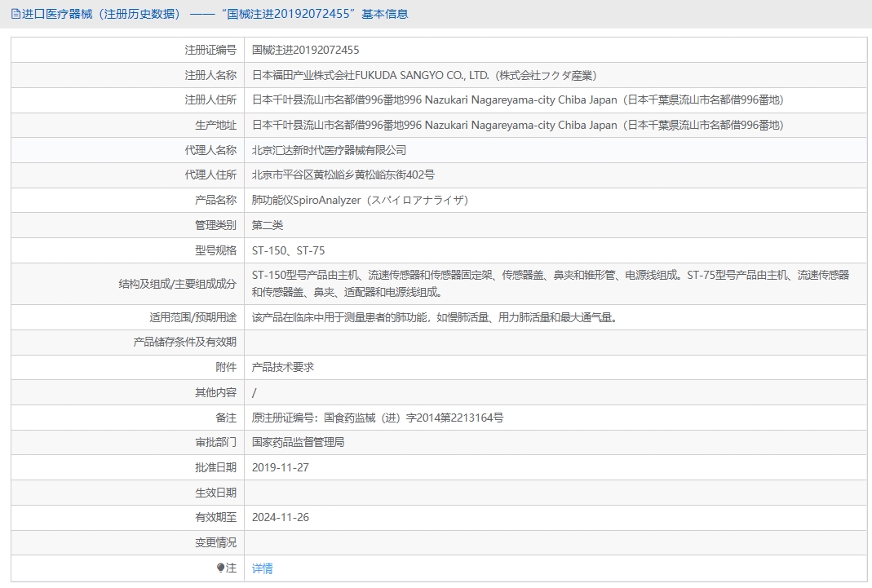Image resolution: width=872 pixels, height=588 pixels.
Task: Click the 生产地址 label
Action: (x=216, y=125)
